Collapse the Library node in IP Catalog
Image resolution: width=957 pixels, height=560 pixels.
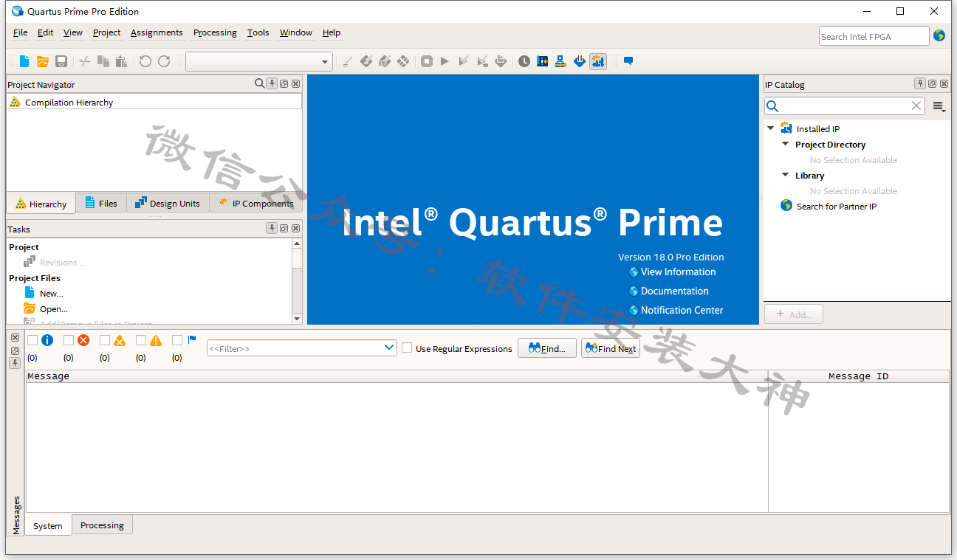pos(786,176)
